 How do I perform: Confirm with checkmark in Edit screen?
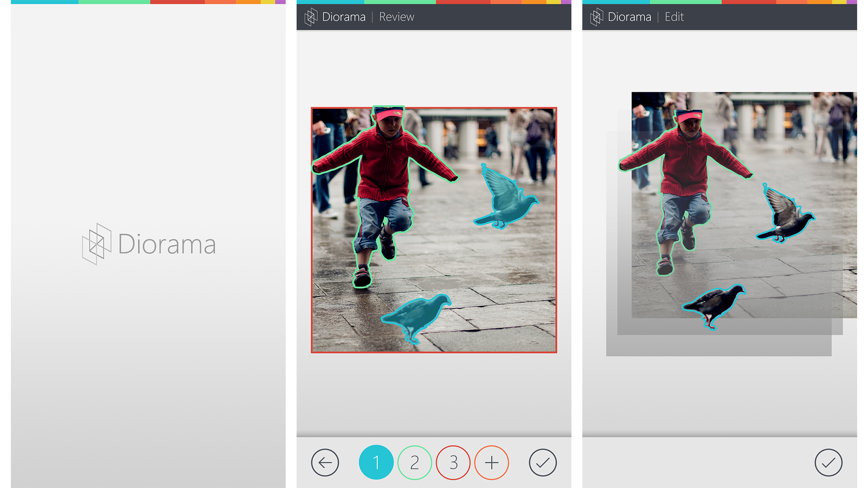[828, 462]
